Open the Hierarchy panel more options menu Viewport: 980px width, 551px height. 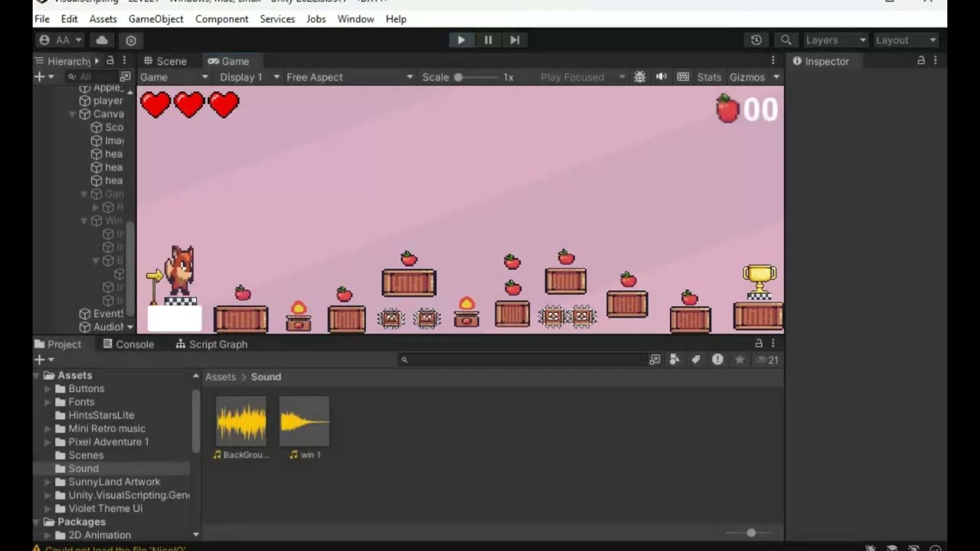point(124,60)
